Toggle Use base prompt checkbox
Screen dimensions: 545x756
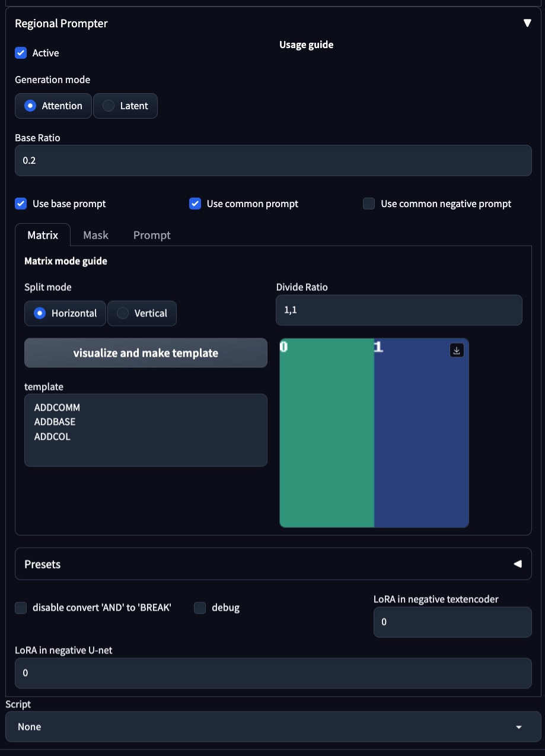point(21,204)
